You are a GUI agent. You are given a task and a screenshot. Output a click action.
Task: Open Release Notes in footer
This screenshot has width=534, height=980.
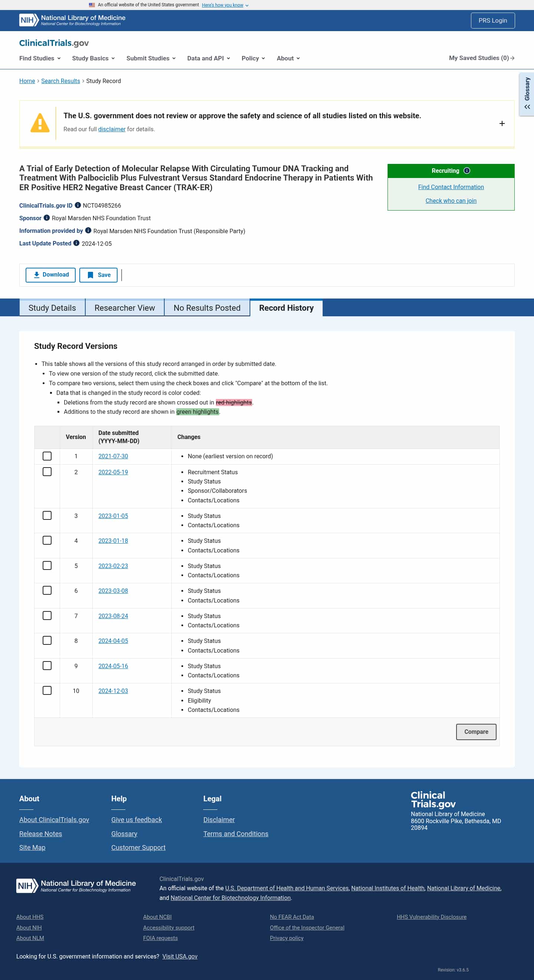[41, 834]
